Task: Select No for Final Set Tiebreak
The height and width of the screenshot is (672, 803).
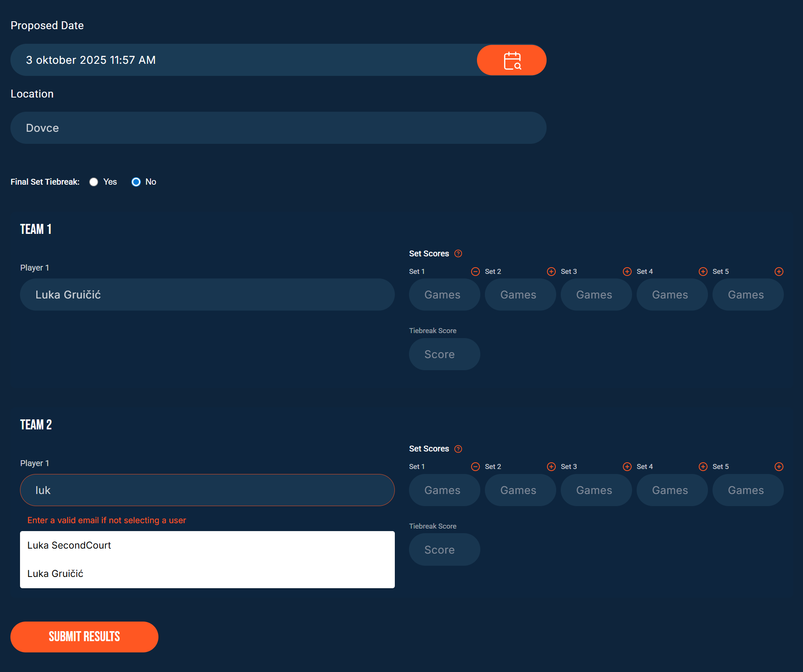Action: pos(136,182)
